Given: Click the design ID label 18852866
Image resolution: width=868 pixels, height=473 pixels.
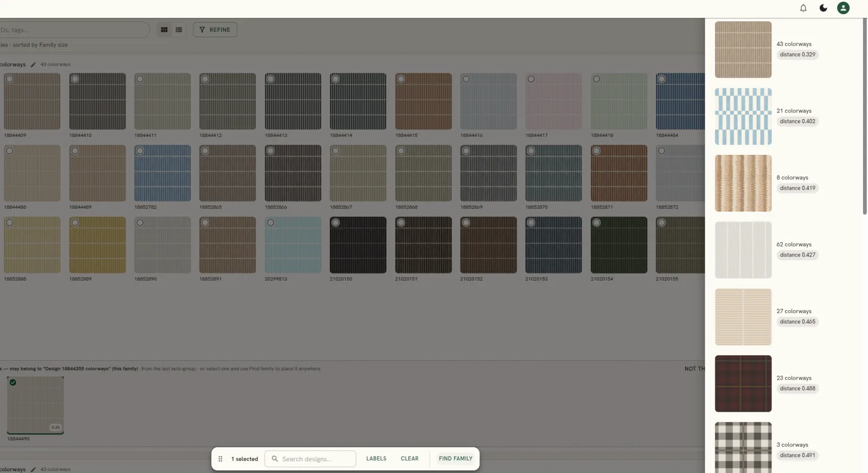Looking at the screenshot, I should click(x=276, y=207).
